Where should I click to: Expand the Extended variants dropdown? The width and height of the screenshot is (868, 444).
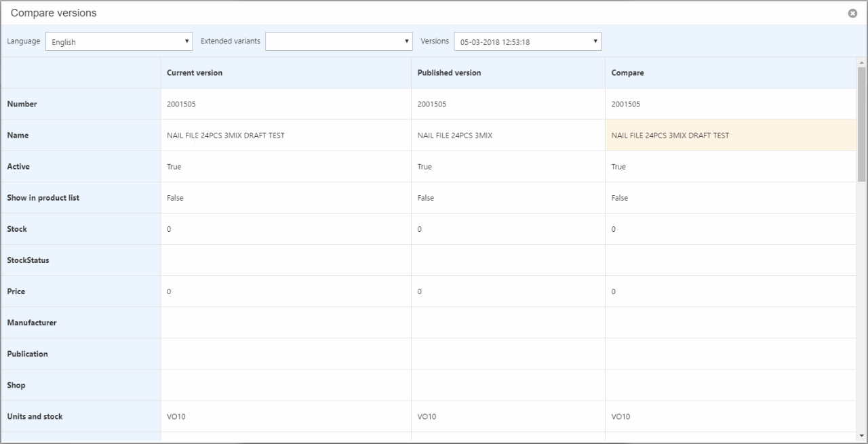[x=339, y=41]
